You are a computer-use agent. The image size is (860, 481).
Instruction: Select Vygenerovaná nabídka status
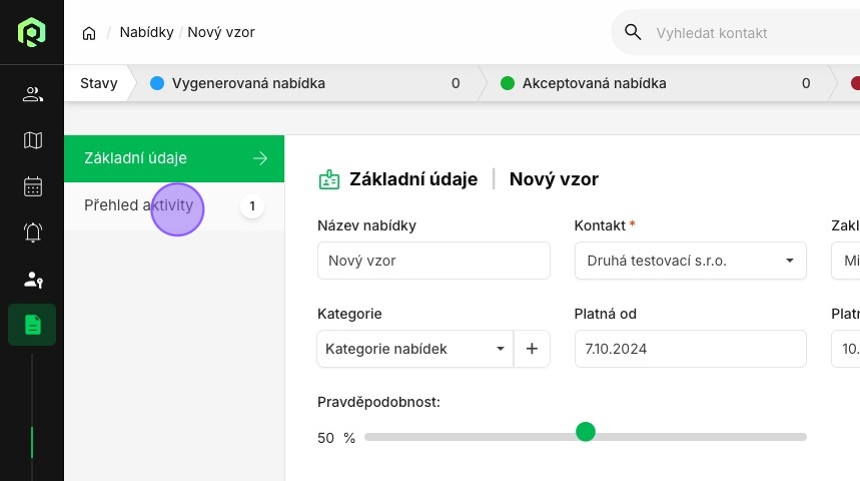coord(247,83)
